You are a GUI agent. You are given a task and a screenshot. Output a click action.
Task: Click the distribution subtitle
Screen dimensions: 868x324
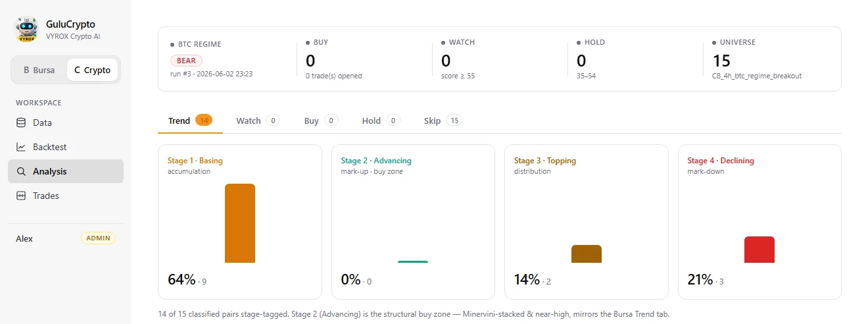(x=533, y=172)
